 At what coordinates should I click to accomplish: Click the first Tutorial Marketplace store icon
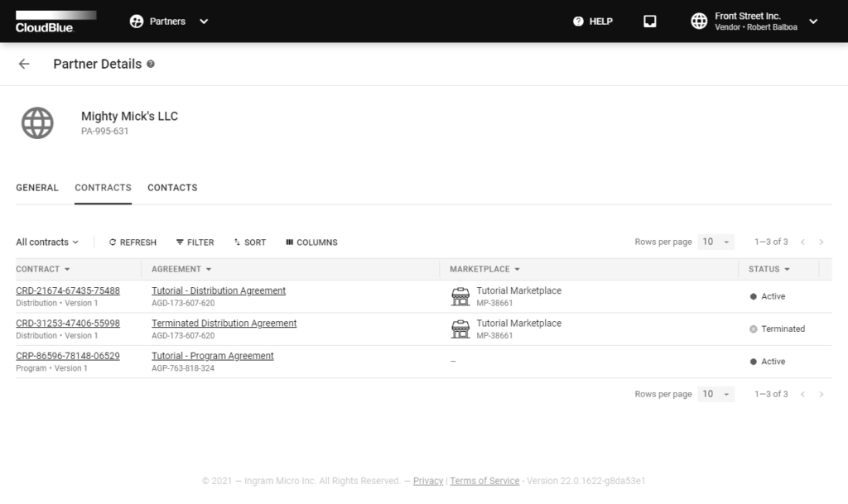click(x=460, y=296)
